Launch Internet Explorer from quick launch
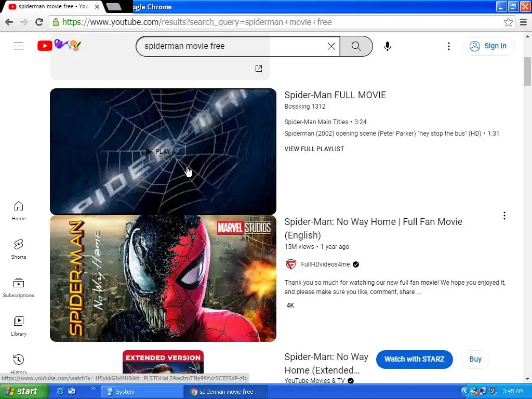 tap(60, 392)
